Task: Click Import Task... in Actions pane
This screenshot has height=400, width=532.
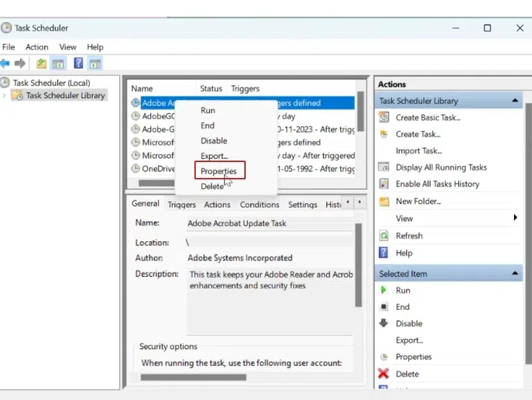Action: [418, 150]
